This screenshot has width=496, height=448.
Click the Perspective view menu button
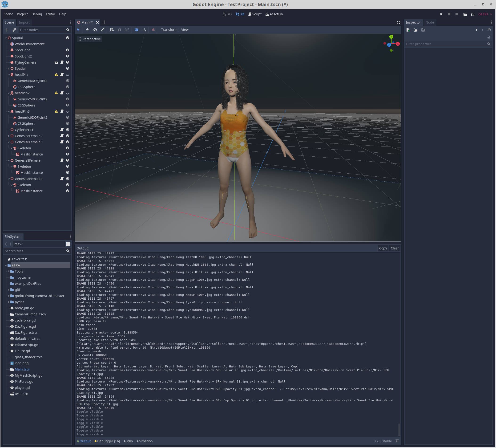(x=89, y=39)
